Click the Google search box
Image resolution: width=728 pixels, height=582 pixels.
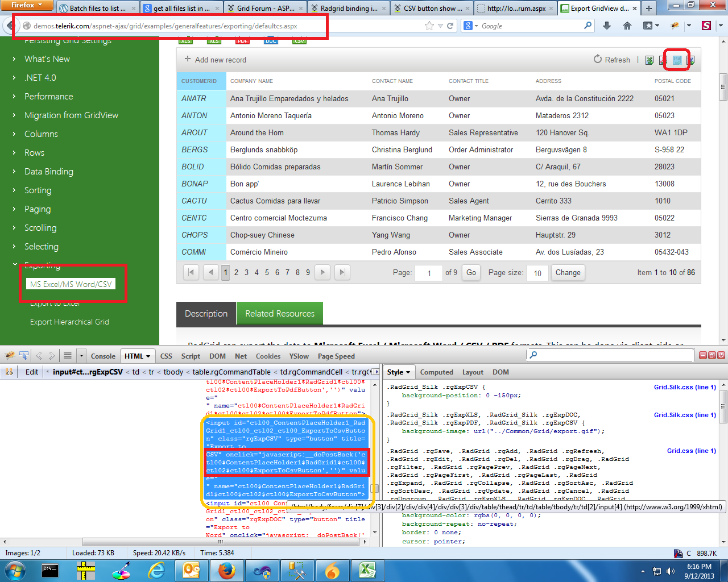coord(530,26)
